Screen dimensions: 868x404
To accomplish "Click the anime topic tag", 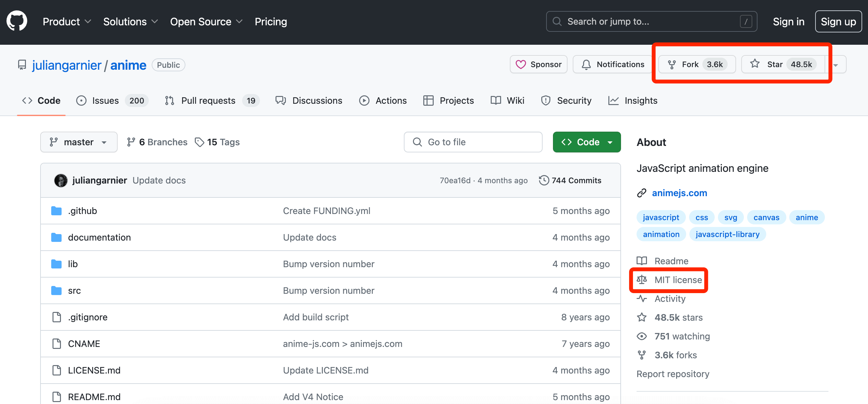I will (x=807, y=217).
